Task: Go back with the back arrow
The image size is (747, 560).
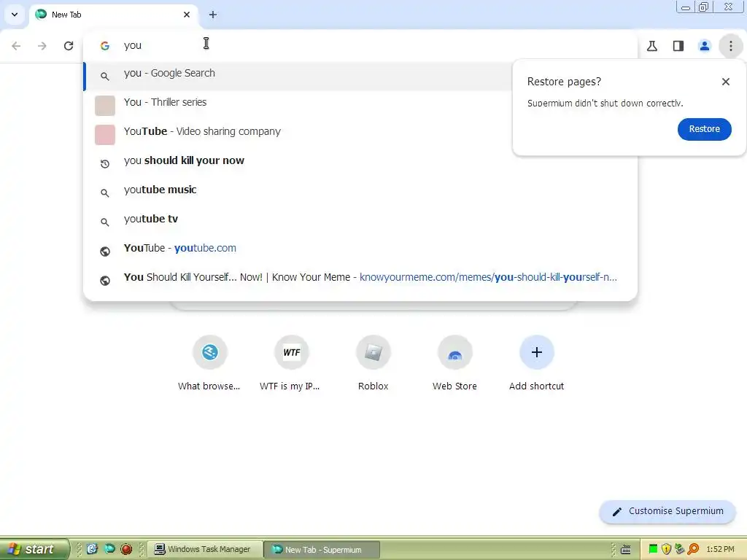Action: click(16, 46)
